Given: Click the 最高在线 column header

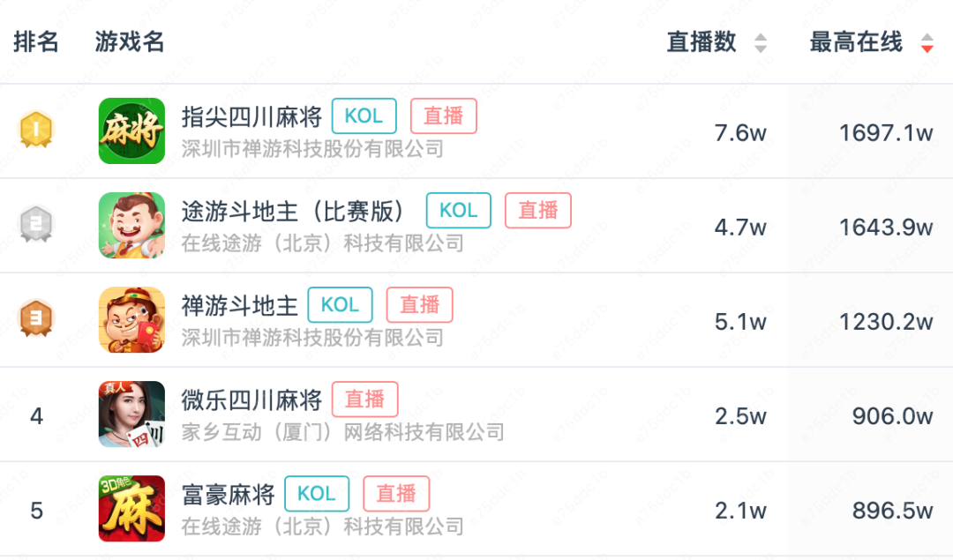Looking at the screenshot, I should pyautogui.click(x=856, y=42).
